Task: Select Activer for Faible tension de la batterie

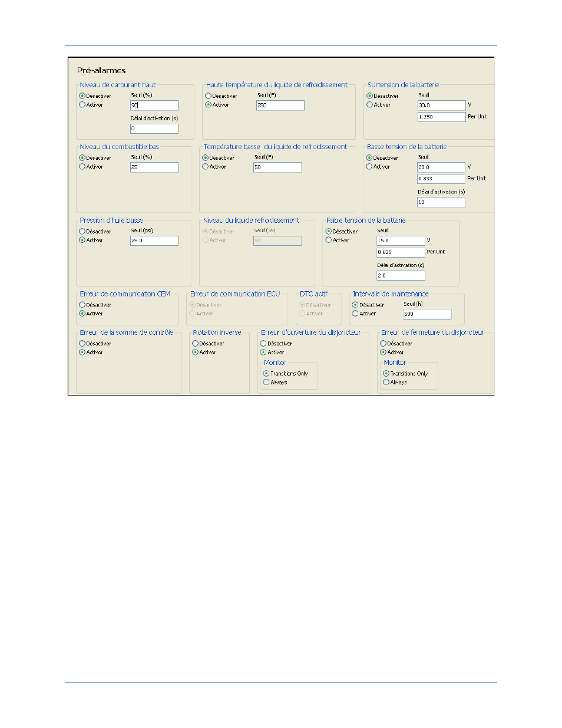Action: (x=328, y=241)
